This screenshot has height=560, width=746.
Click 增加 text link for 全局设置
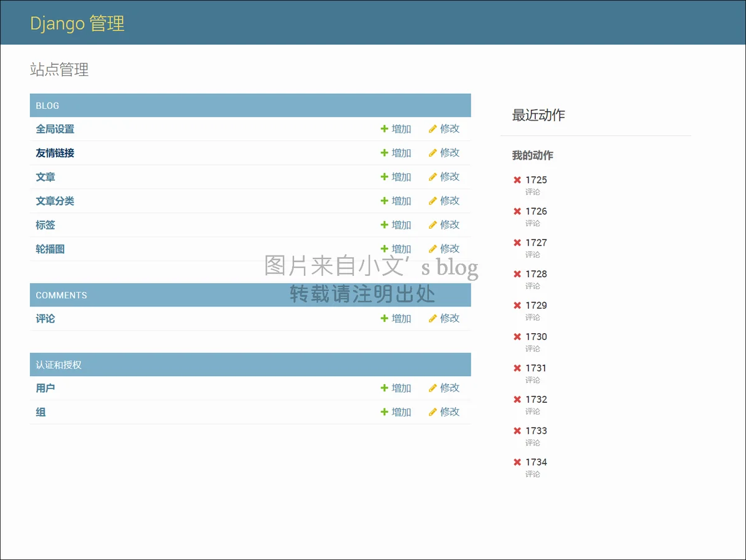point(402,129)
